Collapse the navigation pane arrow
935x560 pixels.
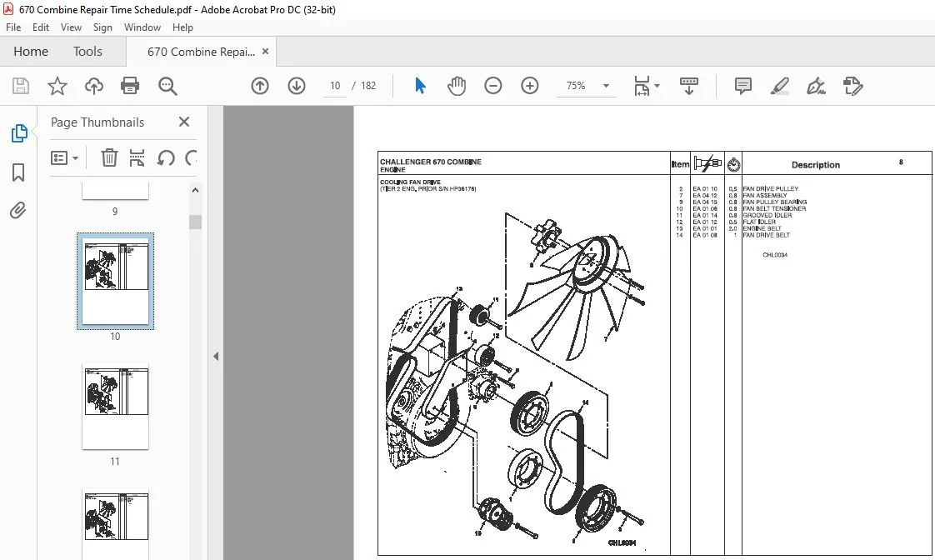pos(216,357)
